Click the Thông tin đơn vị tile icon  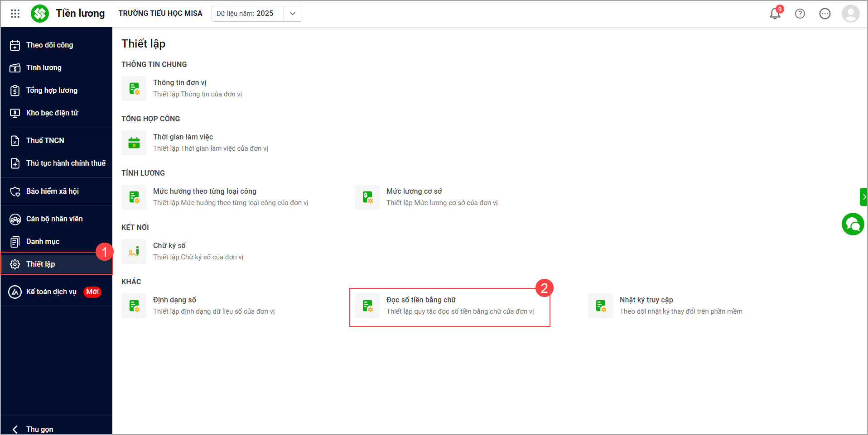tap(134, 88)
